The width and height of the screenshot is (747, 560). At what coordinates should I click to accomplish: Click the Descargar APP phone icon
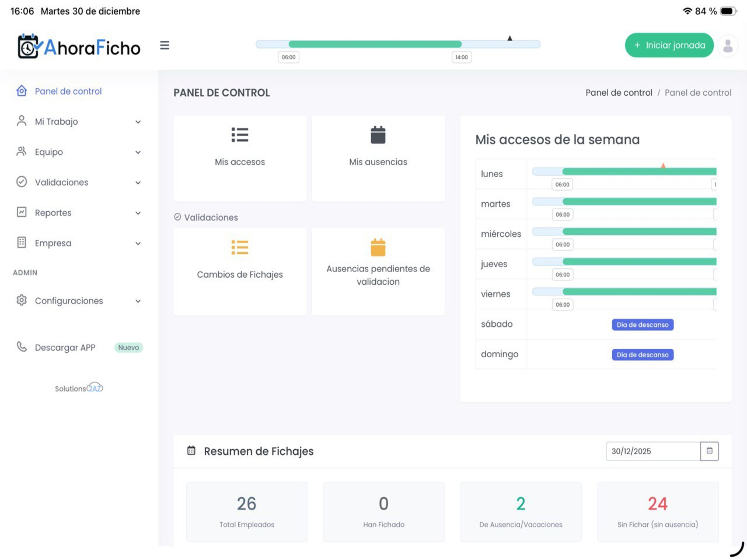[22, 347]
